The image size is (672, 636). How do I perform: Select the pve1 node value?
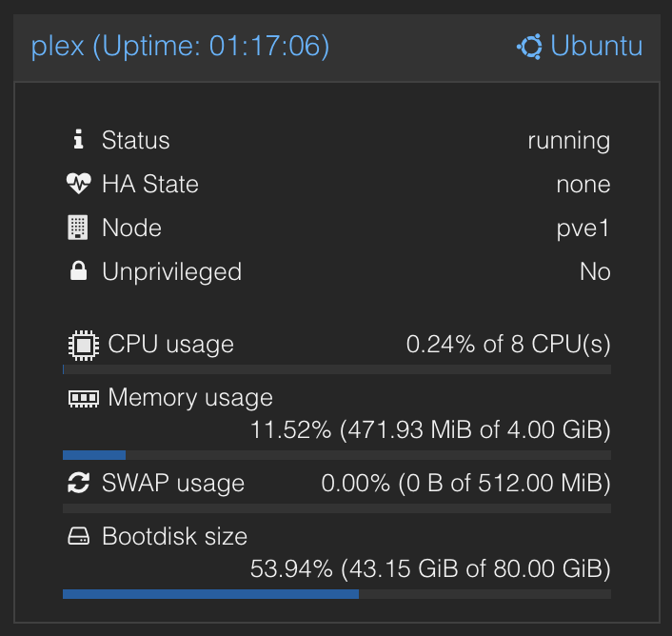click(x=583, y=228)
